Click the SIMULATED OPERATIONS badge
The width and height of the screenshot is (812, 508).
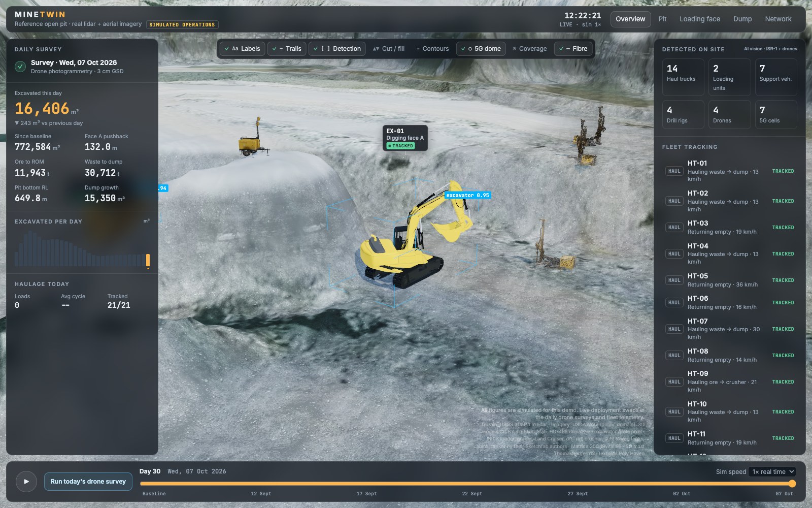click(x=182, y=24)
